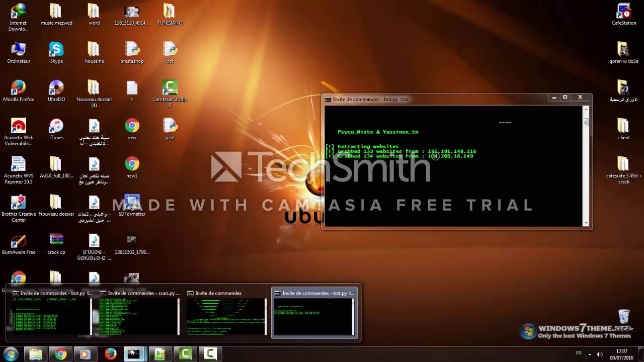Viewport: 644px width, 362px height.
Task: Click the cmd window title bar icon
Action: 328,100
